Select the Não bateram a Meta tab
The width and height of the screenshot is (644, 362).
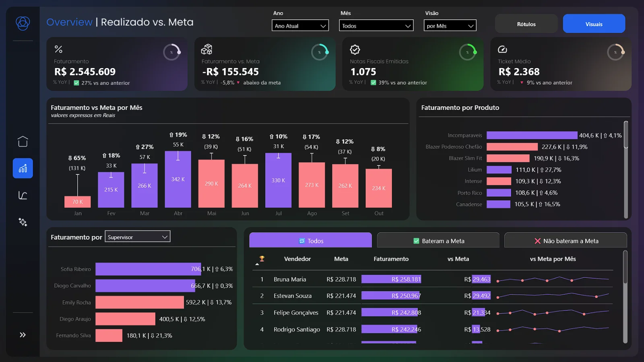click(566, 240)
